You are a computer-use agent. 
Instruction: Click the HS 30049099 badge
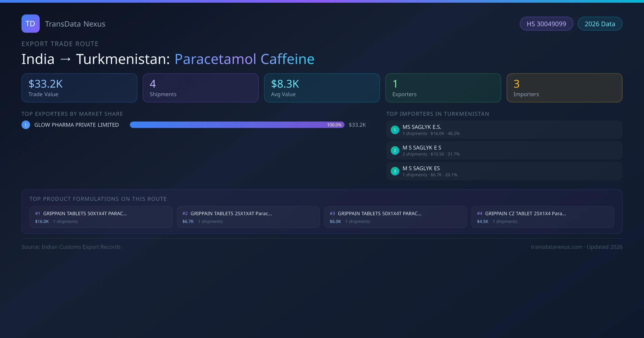tap(546, 24)
